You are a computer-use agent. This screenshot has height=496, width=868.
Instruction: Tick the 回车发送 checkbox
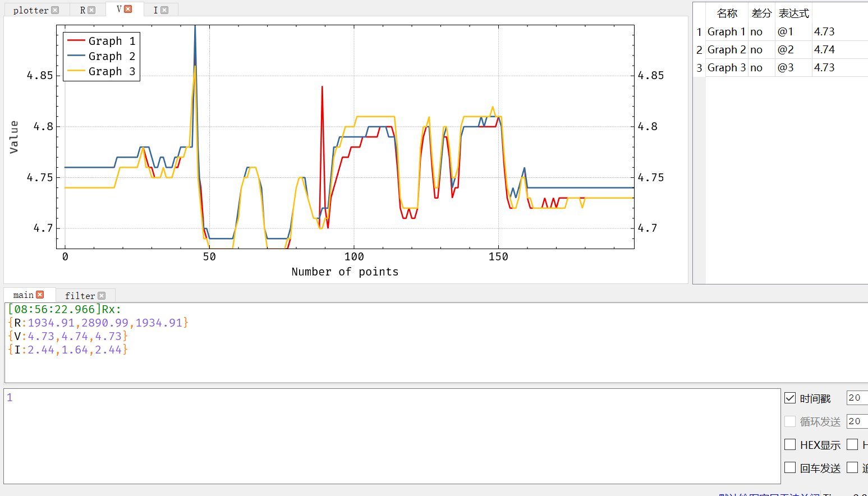(790, 467)
